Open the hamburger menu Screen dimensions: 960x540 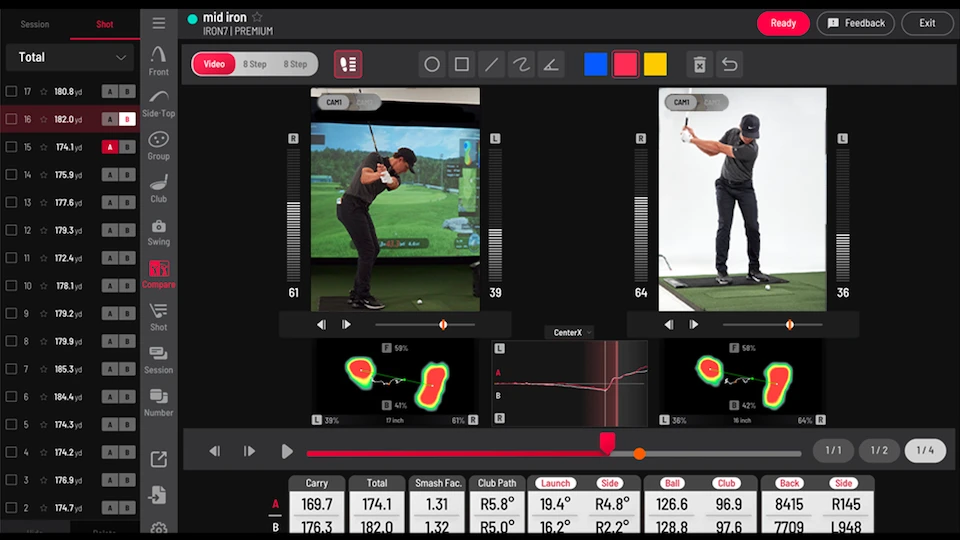tap(158, 23)
